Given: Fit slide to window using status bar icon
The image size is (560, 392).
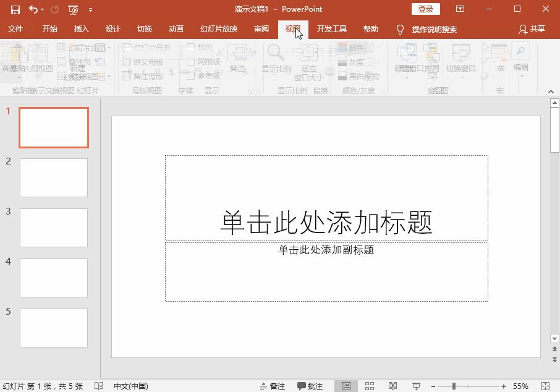Looking at the screenshot, I should coord(545,386).
